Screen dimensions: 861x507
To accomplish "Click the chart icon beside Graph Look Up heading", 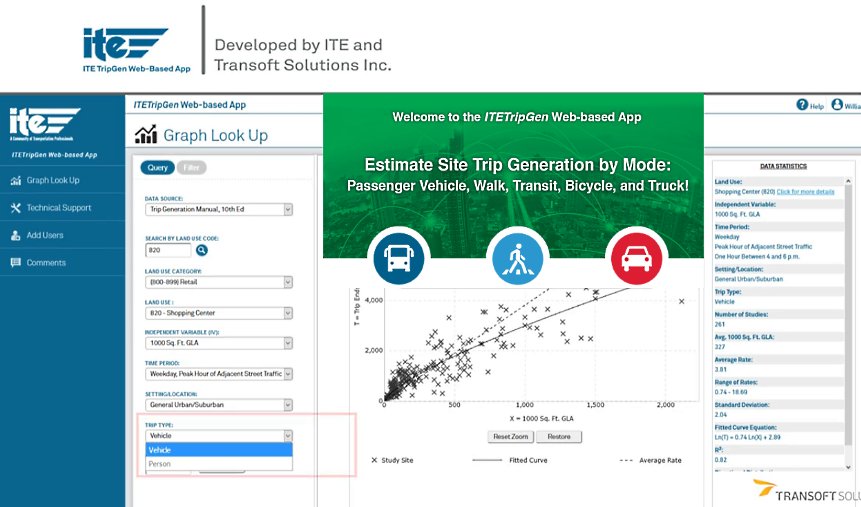I will click(146, 135).
